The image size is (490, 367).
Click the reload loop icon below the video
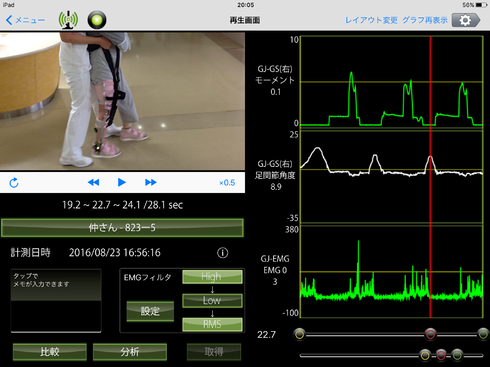(14, 183)
